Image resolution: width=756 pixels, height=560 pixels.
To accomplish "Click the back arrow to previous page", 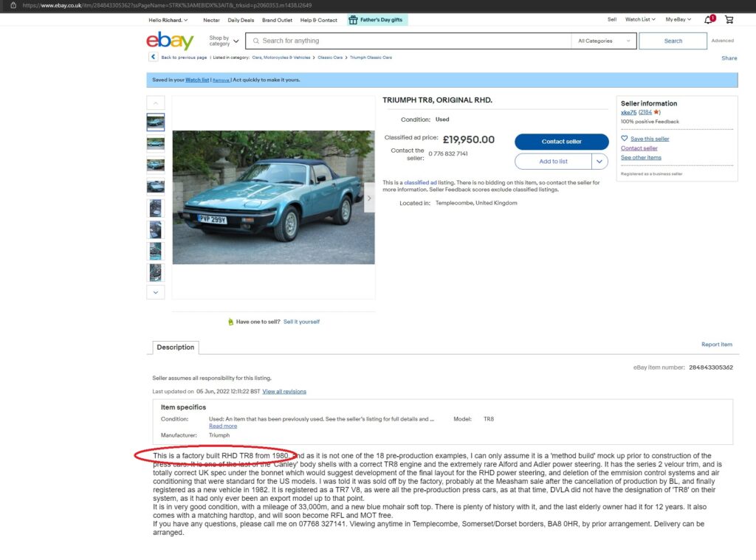I will tap(153, 57).
